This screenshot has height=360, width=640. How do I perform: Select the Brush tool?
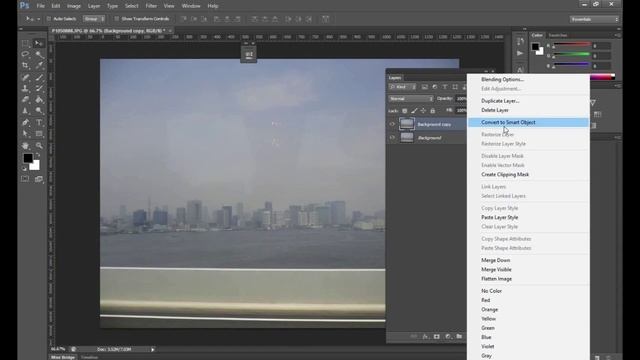click(39, 77)
